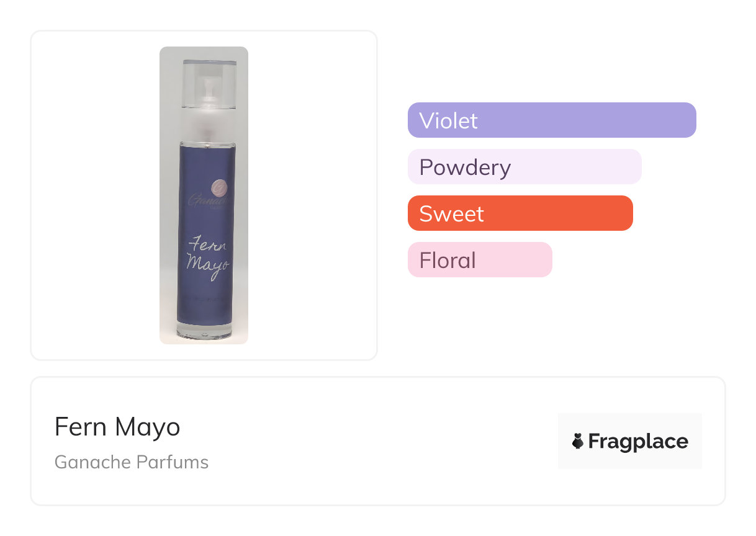Image resolution: width=756 pixels, height=536 pixels.
Task: Click the word Powdery in the bar
Action: (465, 167)
